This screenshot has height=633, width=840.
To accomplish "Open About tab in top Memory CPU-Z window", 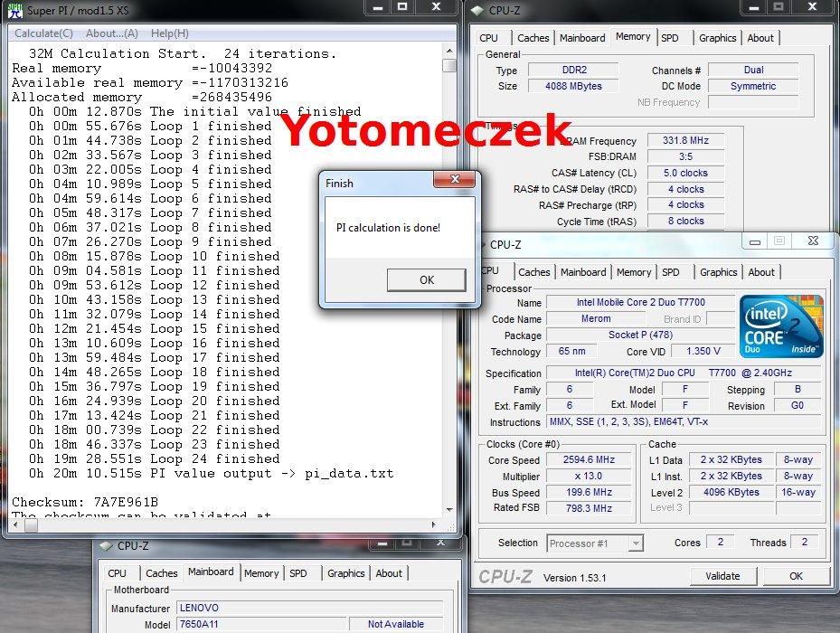I will pyautogui.click(x=760, y=38).
